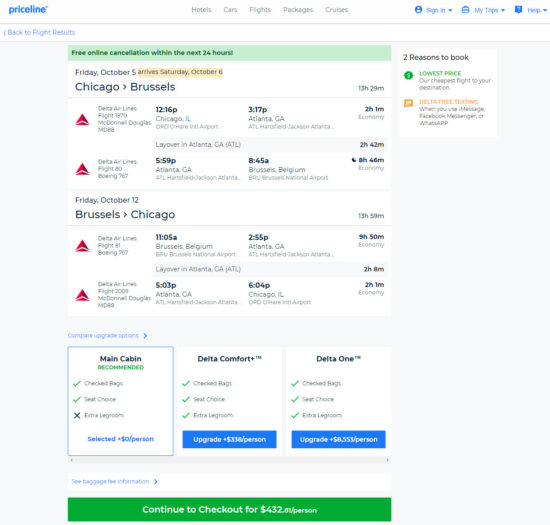Click the 13h 59m total duration
This screenshot has height=525, width=550.
pos(371,216)
